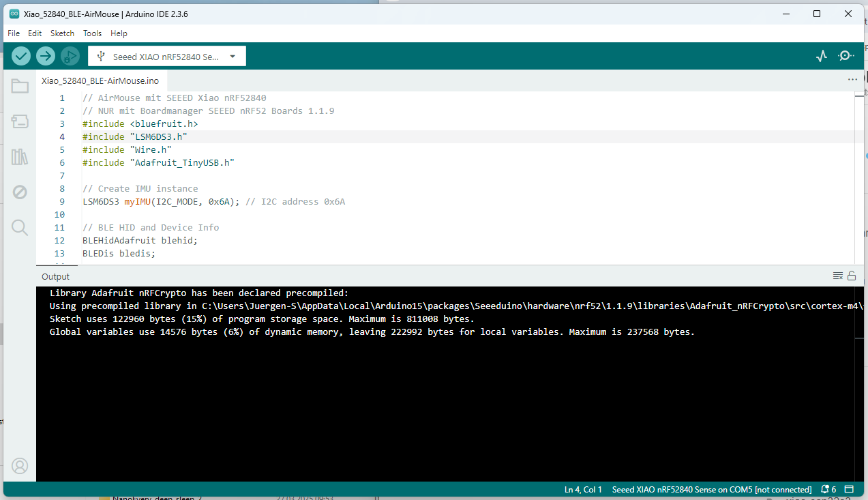Toggle the bottom panel from status bar
Screen dimensions: 868x500
[x=849, y=490]
